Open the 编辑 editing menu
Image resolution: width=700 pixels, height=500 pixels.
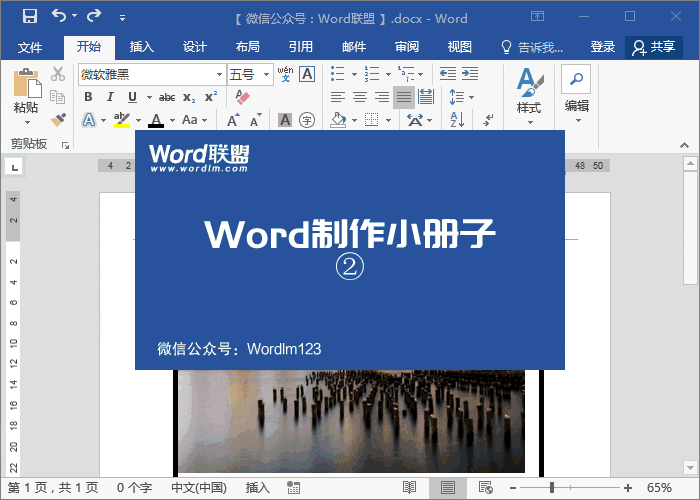coord(576,95)
